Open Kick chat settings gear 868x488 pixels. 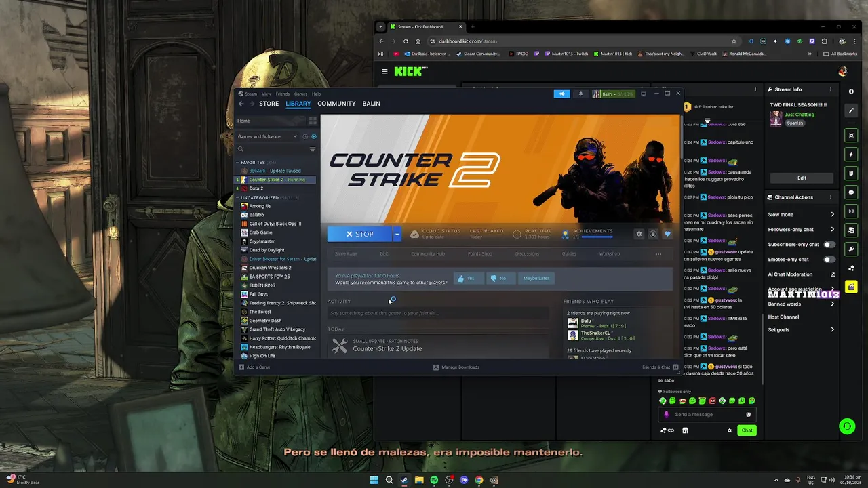(730, 430)
